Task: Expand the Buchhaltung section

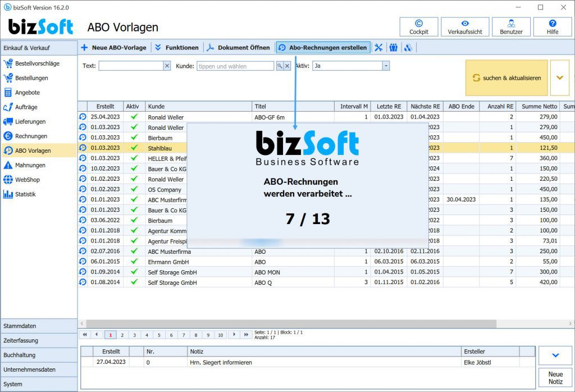Action: (39, 355)
